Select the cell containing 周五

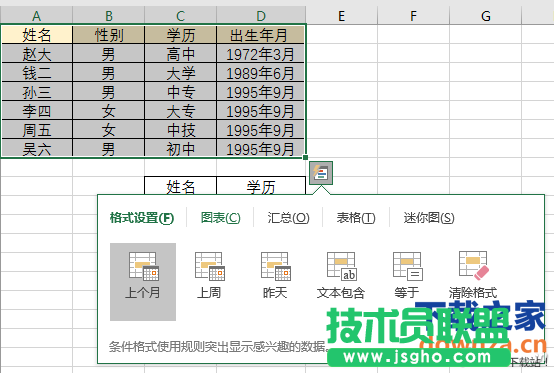37,130
